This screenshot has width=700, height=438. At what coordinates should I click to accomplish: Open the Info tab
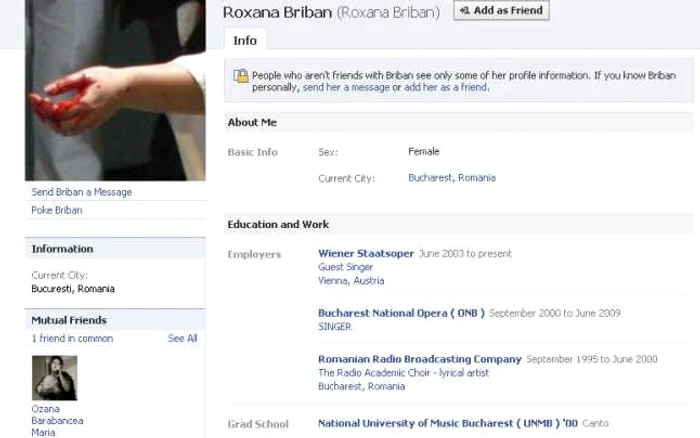(245, 40)
